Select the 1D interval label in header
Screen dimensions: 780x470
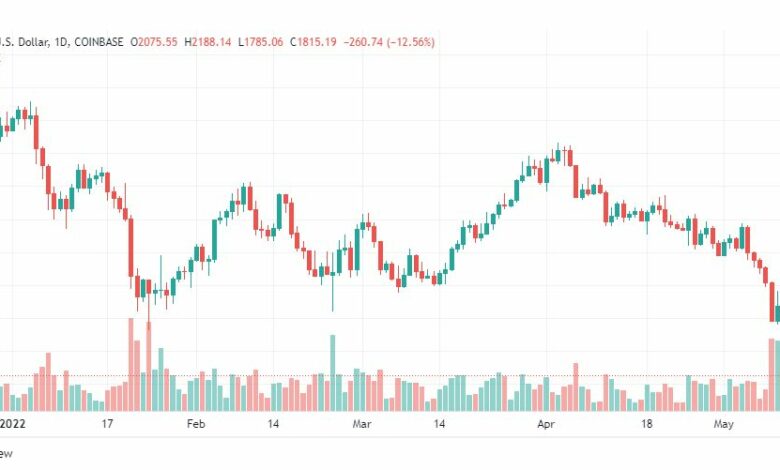pos(61,42)
